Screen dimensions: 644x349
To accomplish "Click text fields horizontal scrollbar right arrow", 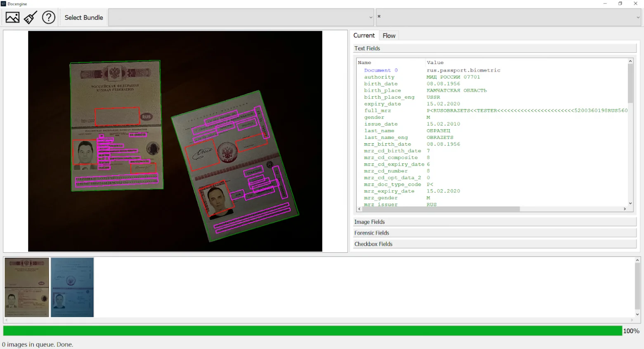I will click(x=625, y=209).
